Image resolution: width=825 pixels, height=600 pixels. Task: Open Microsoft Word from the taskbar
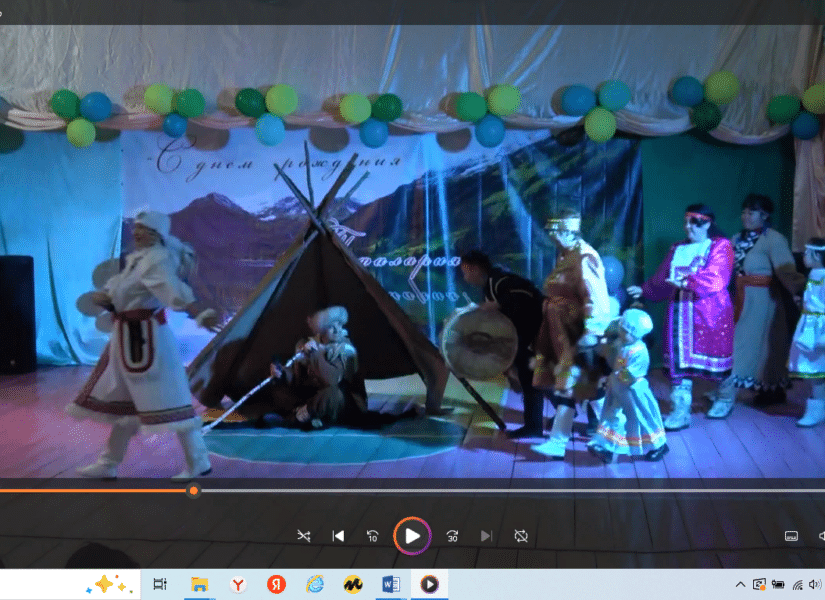coord(391,584)
